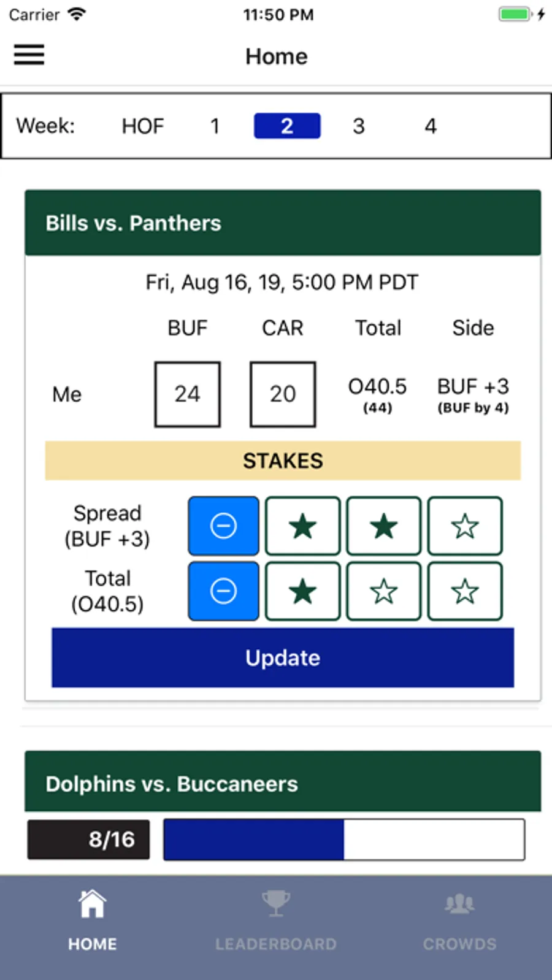Open the hamburger menu

click(x=29, y=55)
